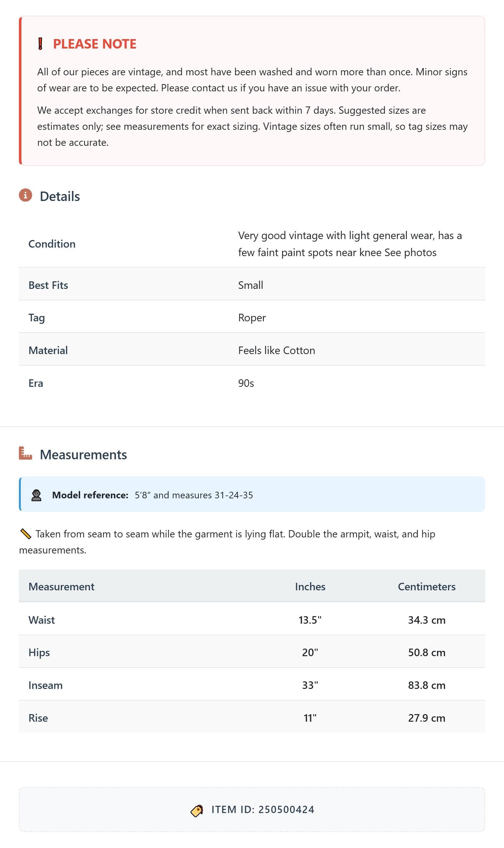The image size is (504, 848).
Task: Select the Waist 13.5" inches cell
Action: 310,620
